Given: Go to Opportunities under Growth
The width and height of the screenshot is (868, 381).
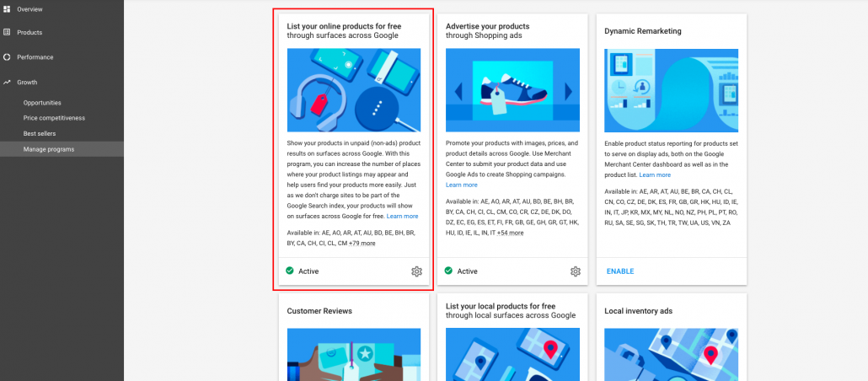Looking at the screenshot, I should coord(42,103).
